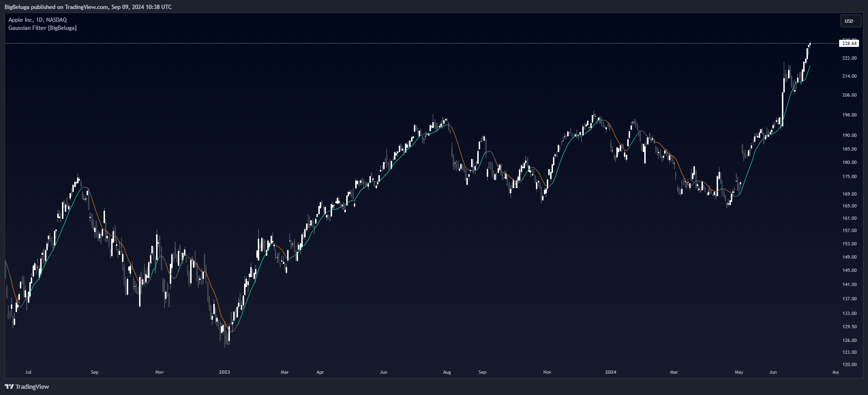The width and height of the screenshot is (868, 395).
Task: Select the Apple Inc, 1D, NASDAQ symbol title
Action: click(x=38, y=20)
